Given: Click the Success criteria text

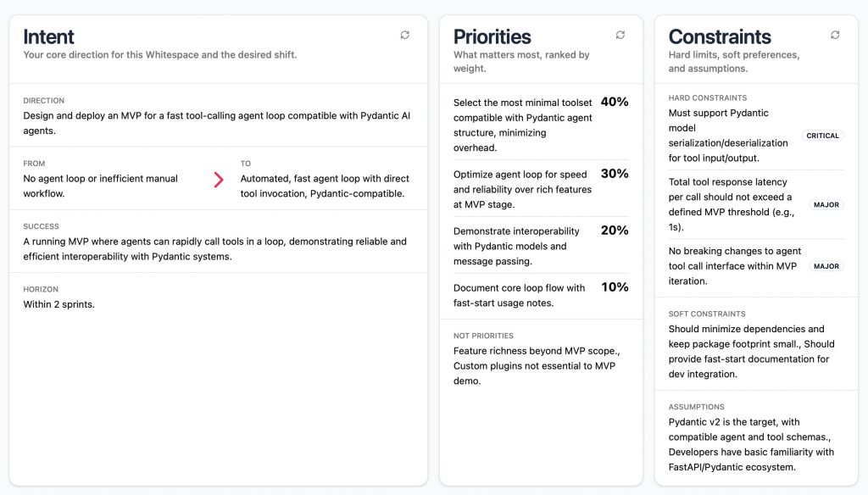Looking at the screenshot, I should point(214,248).
